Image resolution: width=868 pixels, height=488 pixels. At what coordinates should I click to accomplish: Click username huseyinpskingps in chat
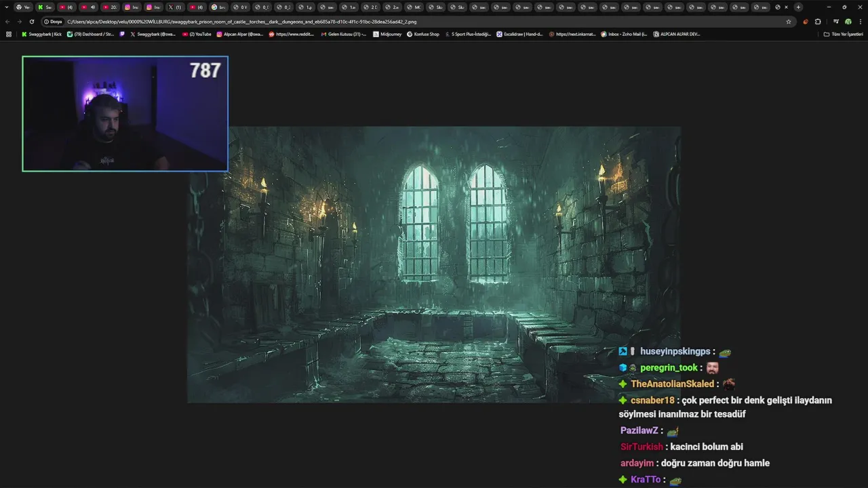pyautogui.click(x=675, y=351)
